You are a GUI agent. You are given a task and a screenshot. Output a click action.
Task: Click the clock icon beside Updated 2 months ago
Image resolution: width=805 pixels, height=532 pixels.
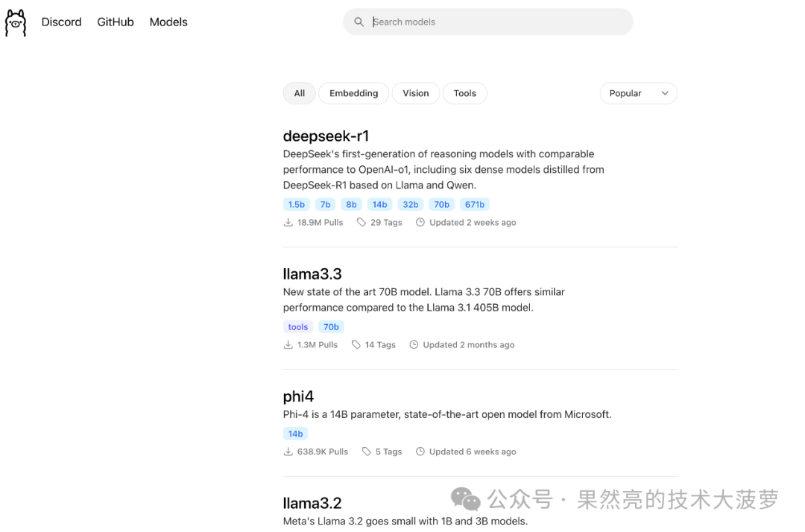[x=414, y=345]
